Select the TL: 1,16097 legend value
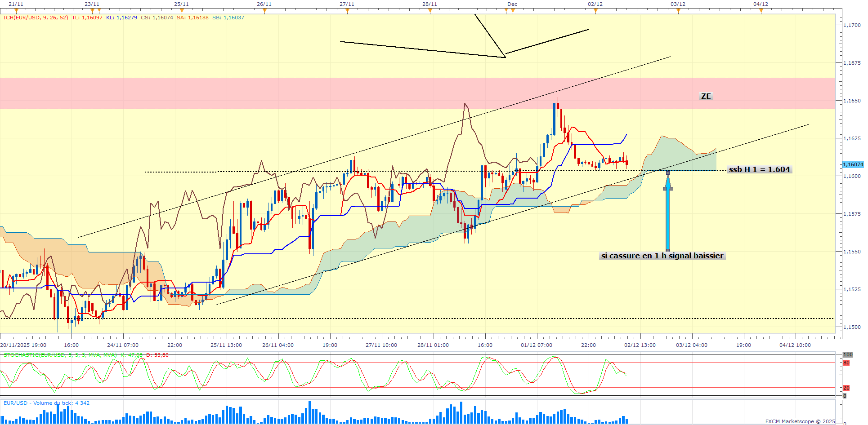 [x=87, y=18]
